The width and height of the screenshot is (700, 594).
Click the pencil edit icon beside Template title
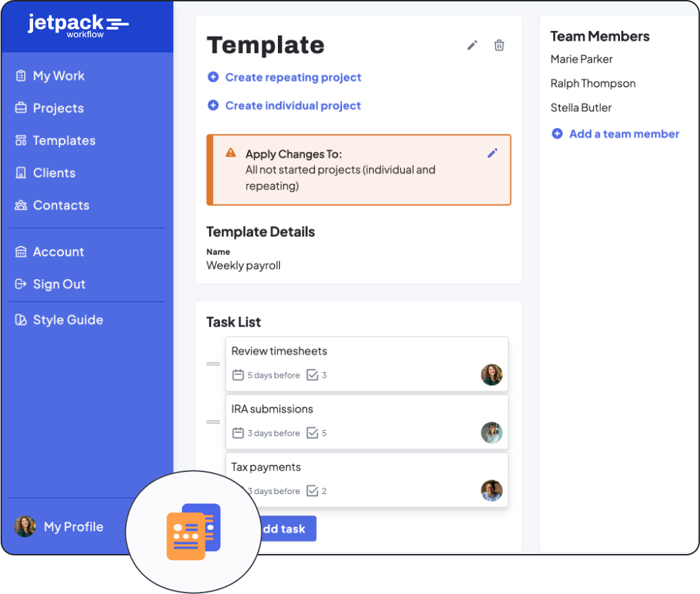472,45
